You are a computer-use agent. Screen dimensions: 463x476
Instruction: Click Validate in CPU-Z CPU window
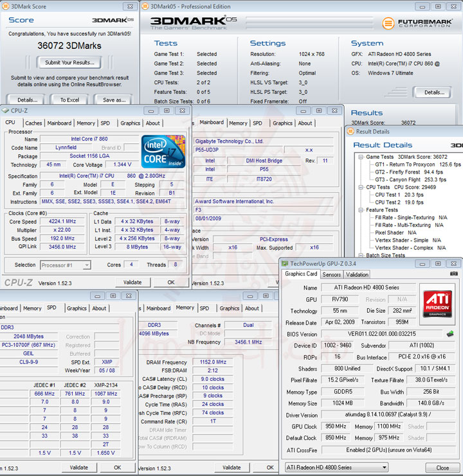click(132, 282)
